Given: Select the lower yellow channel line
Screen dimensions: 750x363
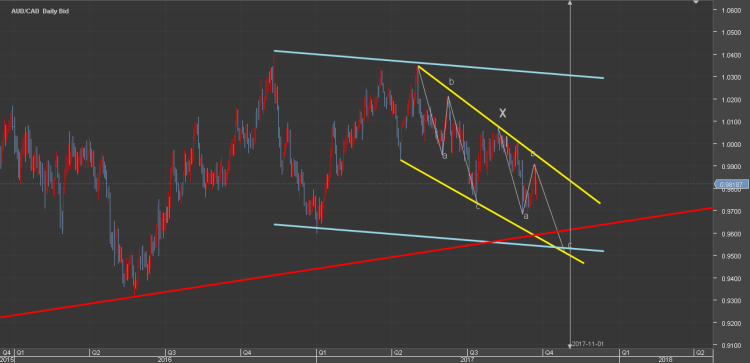Looking at the screenshot, I should tap(492, 211).
